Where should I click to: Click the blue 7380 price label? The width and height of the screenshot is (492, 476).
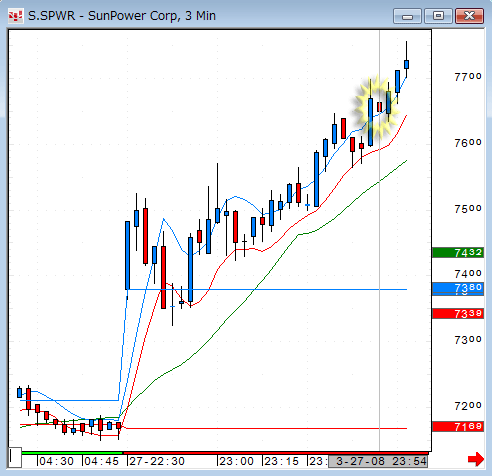[x=458, y=288]
